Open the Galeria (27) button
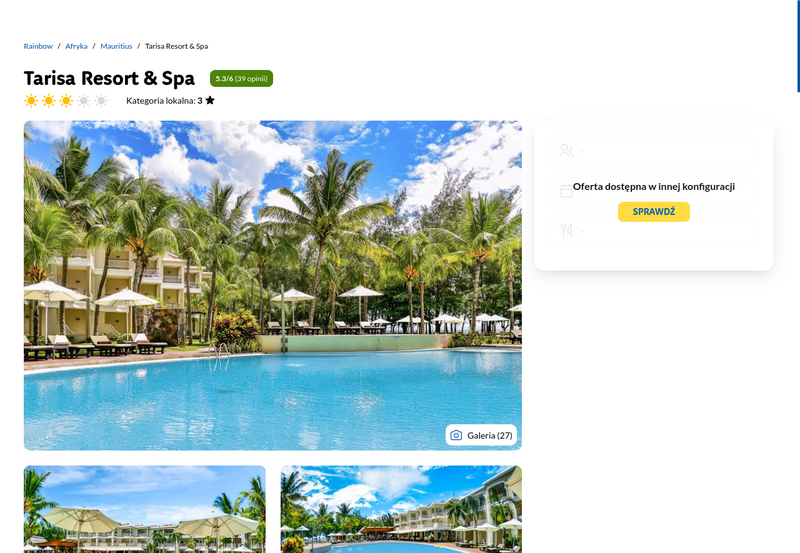800x553 pixels. click(x=481, y=435)
